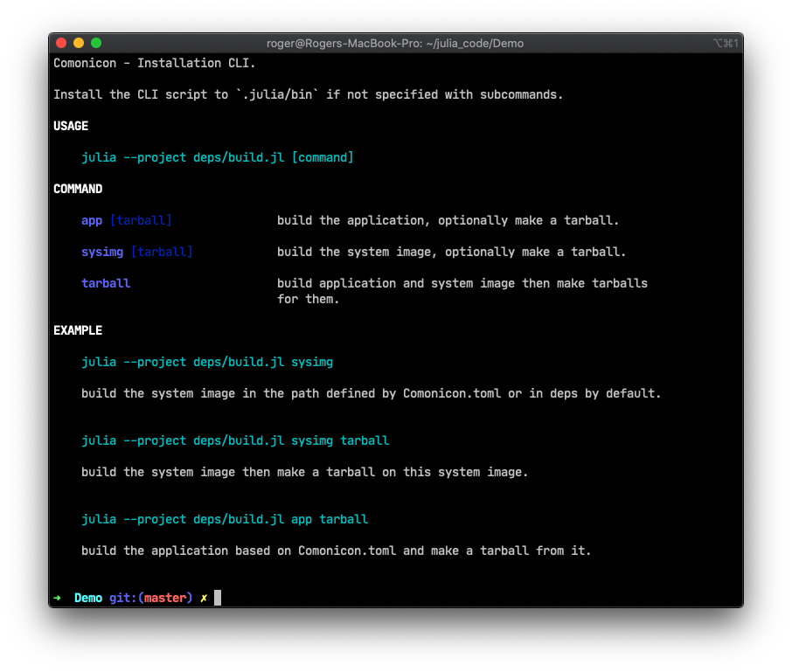The width and height of the screenshot is (792, 672).
Task: Click the standalone blue 'tarball' command
Action: click(106, 283)
